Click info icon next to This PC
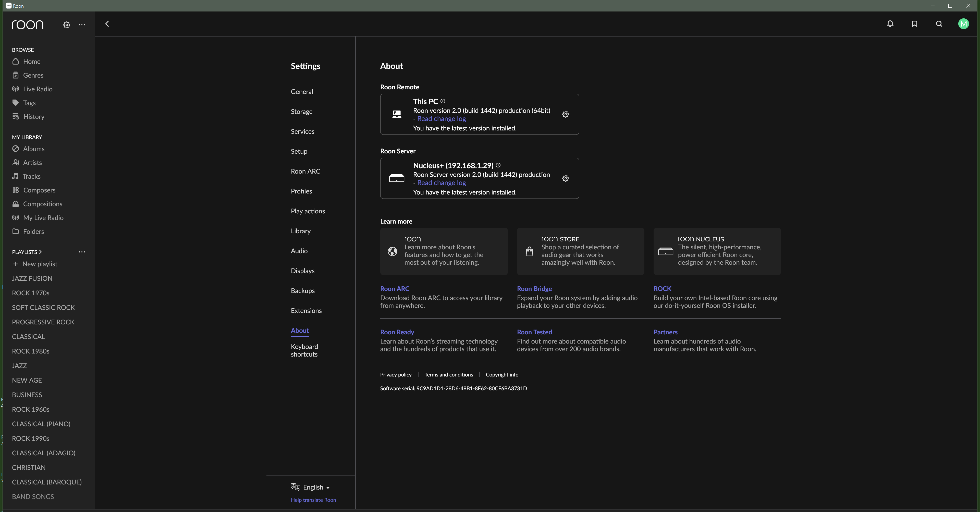This screenshot has width=980, height=512. click(443, 101)
